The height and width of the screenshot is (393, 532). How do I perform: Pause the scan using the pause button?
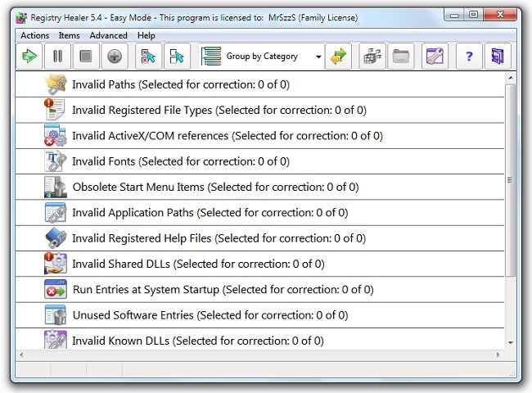pyautogui.click(x=57, y=56)
